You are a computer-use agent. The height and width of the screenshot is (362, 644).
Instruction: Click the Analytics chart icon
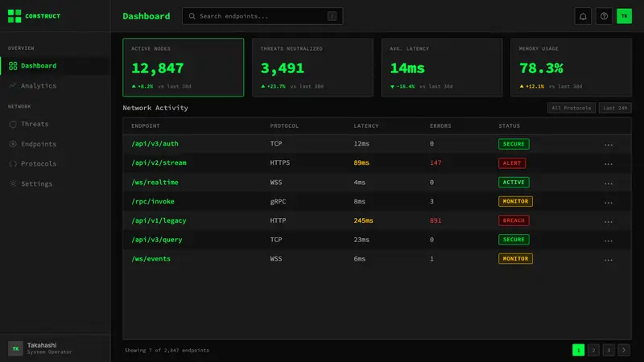[13, 86]
